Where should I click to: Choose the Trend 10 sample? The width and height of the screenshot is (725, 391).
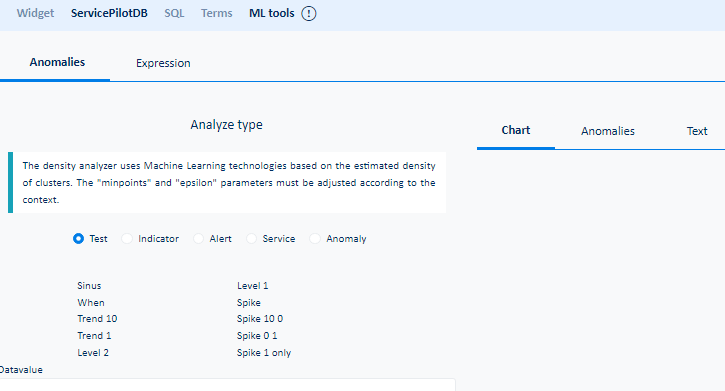(x=97, y=319)
